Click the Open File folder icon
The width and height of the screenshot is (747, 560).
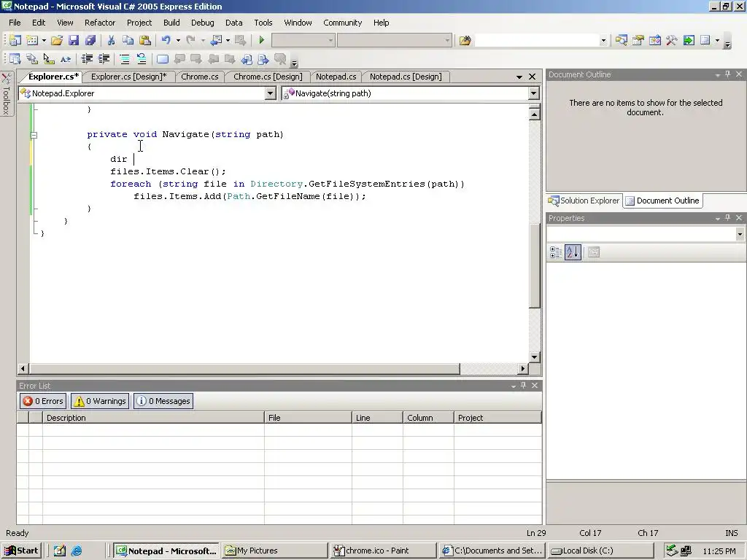[57, 41]
